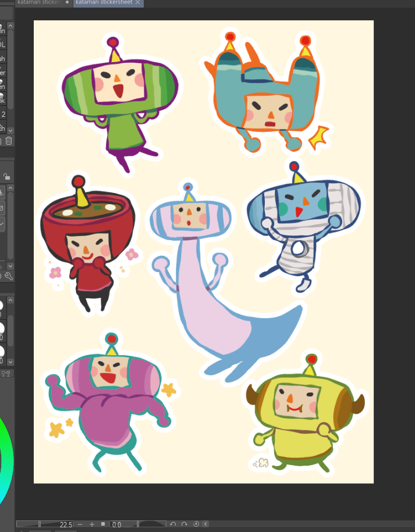Rotate the canvas right

click(184, 524)
